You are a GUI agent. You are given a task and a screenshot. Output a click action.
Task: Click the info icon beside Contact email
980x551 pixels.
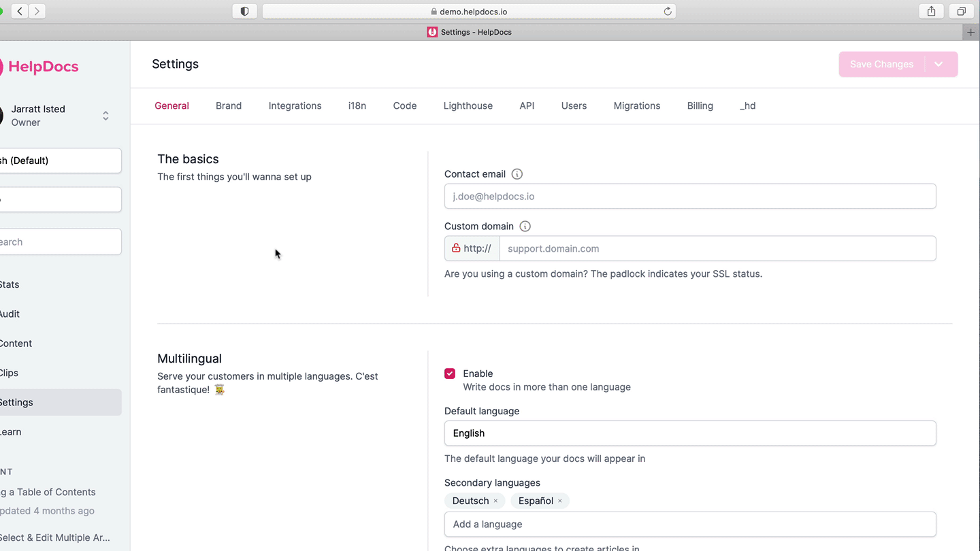coord(517,174)
